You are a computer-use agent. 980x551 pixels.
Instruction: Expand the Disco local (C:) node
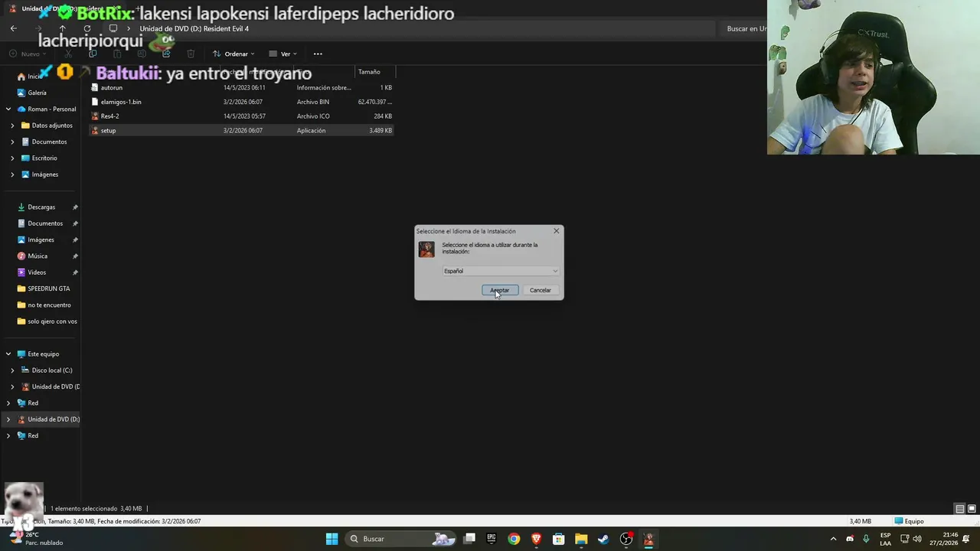tap(12, 370)
